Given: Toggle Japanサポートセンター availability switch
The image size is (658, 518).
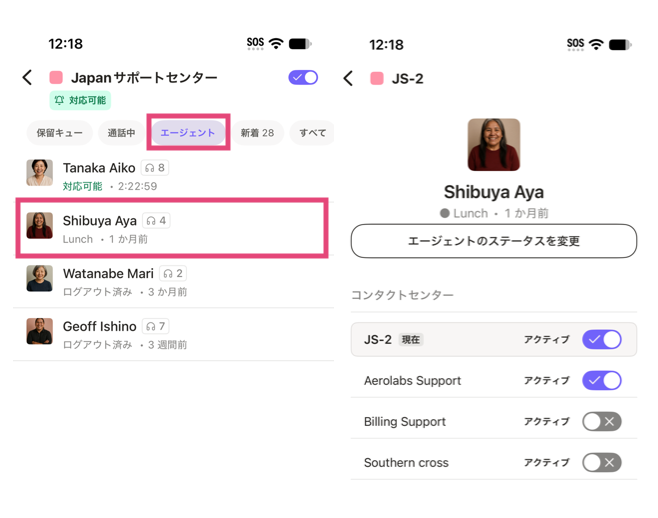Looking at the screenshot, I should (x=303, y=78).
